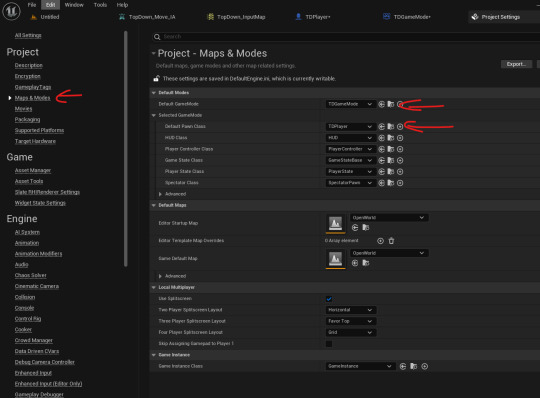This screenshot has width=540, height=398.
Task: Use selected asset for Game Default Map
Action: pos(355,263)
